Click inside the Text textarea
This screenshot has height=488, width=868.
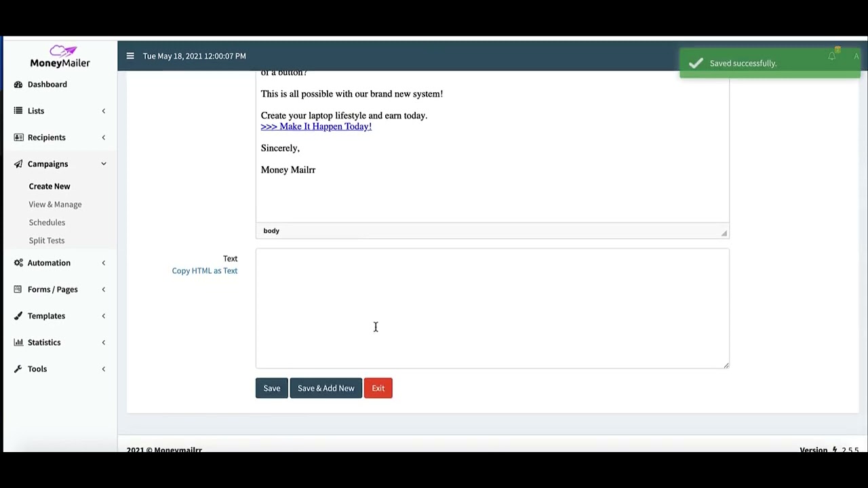492,308
